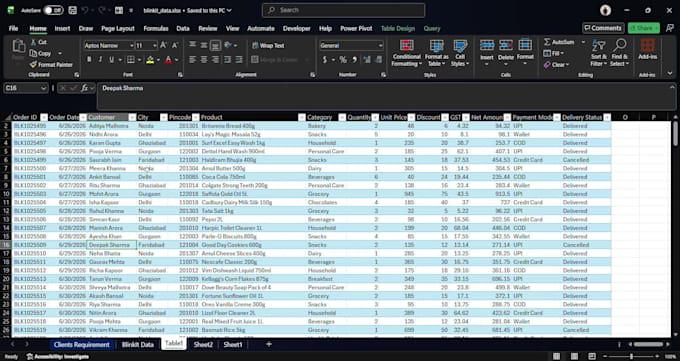The width and height of the screenshot is (680, 361).
Task: Toggle the AutoSave switch
Action: pos(53,10)
